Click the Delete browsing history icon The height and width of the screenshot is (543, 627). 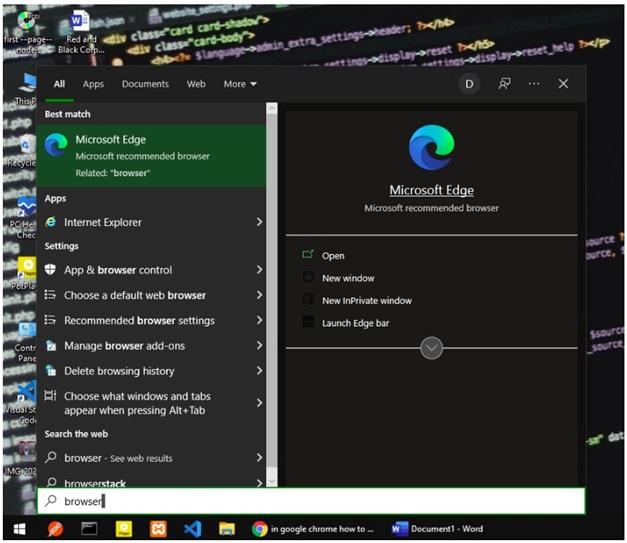pyautogui.click(x=50, y=370)
